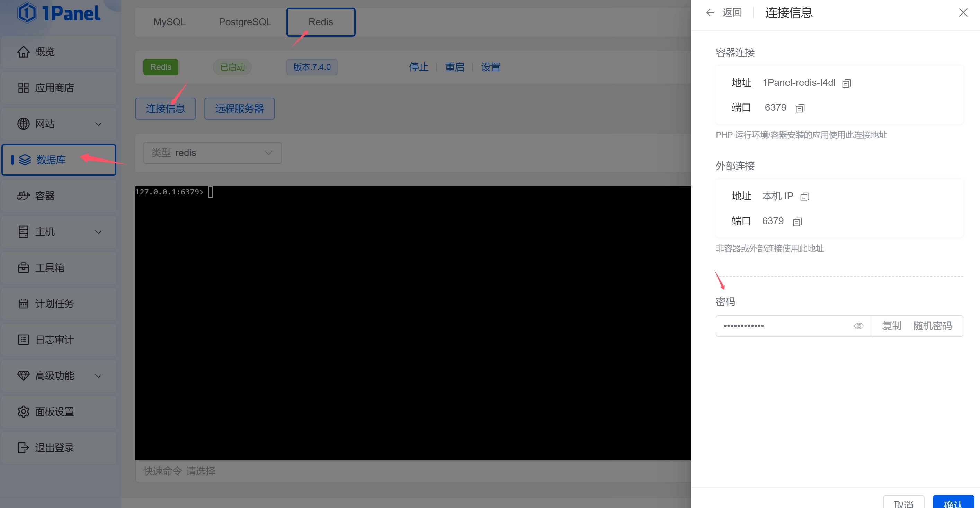Click inside the password input field
The image size is (980, 508).
coord(784,326)
